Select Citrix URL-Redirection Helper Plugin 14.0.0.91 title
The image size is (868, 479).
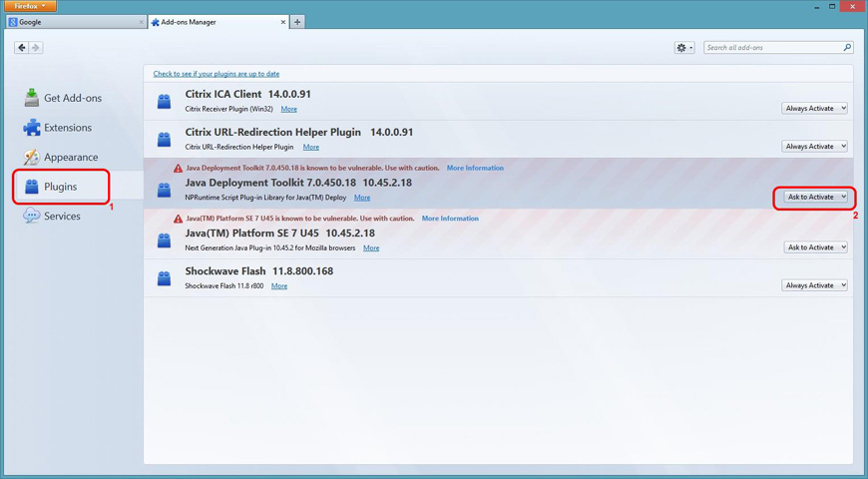[299, 133]
